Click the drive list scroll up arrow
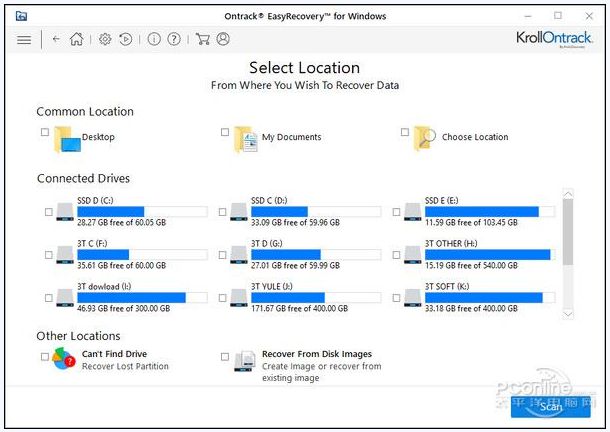 click(568, 193)
